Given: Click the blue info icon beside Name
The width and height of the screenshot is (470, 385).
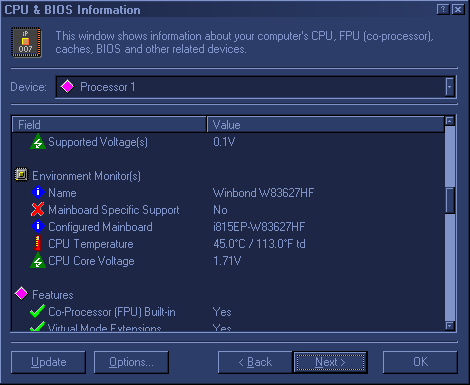Looking at the screenshot, I should pos(38,192).
